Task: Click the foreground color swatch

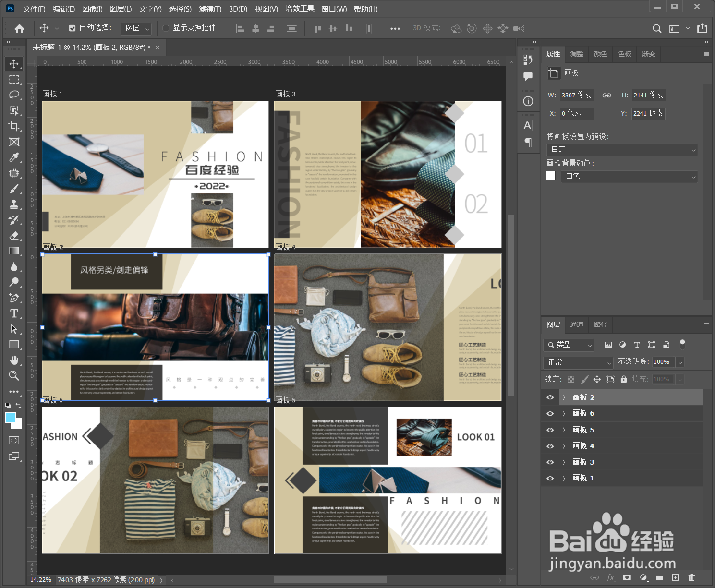Action: [x=10, y=418]
